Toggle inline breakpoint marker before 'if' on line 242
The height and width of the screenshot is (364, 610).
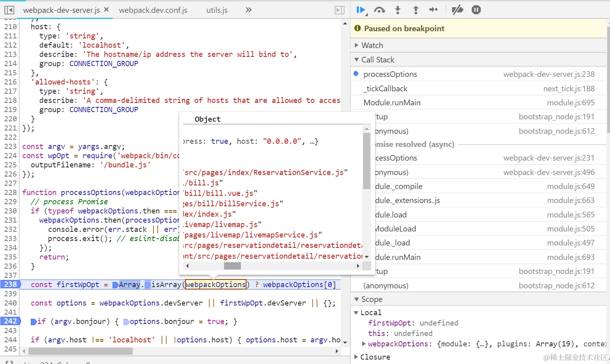pos(34,322)
